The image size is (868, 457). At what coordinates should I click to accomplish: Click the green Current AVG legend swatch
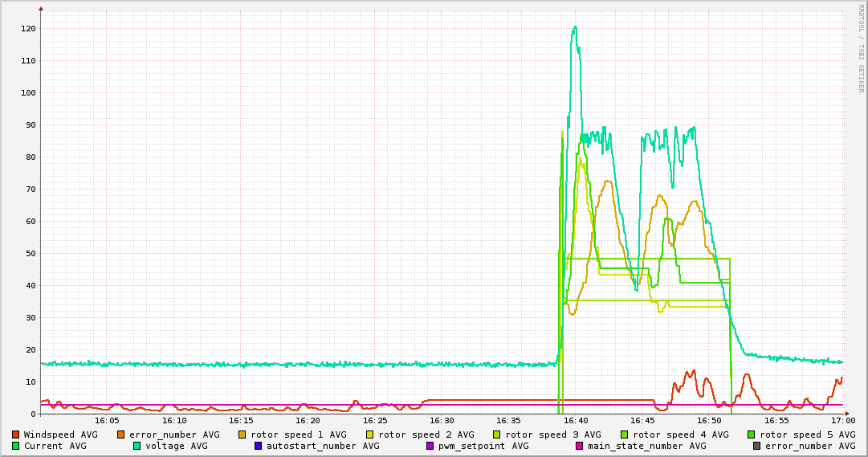tap(16, 446)
